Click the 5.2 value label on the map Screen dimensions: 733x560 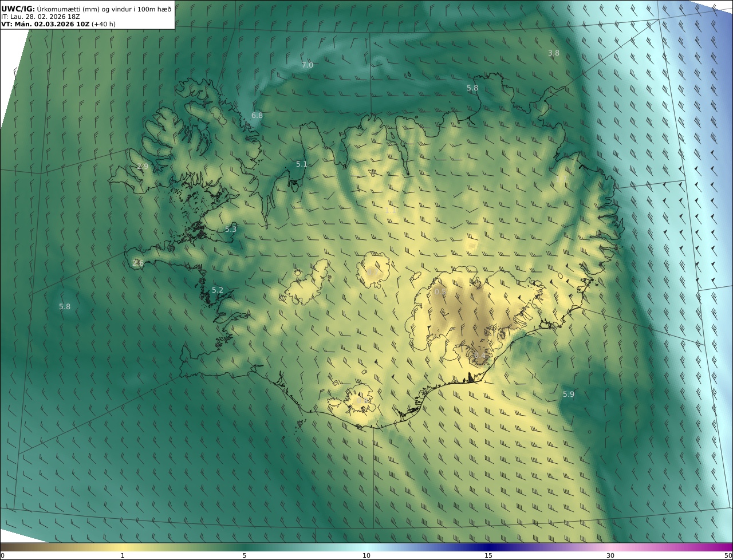218,290
